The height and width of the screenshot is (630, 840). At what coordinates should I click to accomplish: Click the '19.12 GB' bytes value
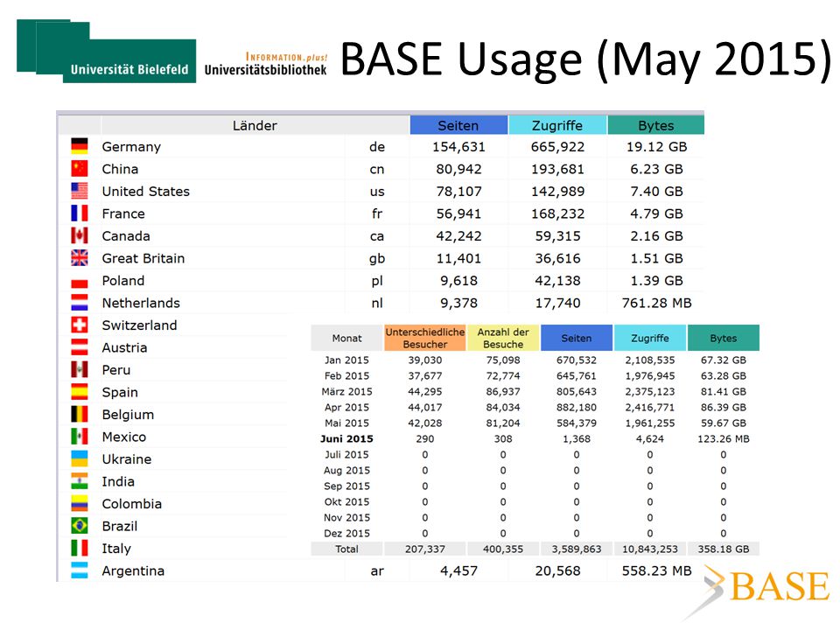pos(657,147)
